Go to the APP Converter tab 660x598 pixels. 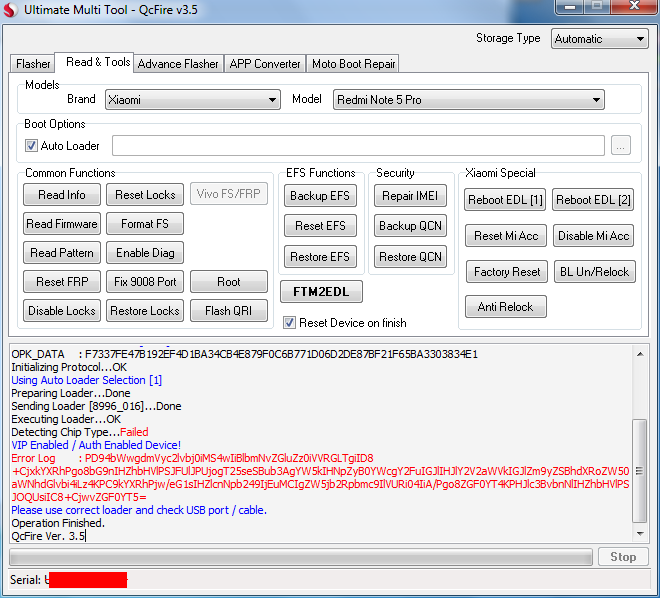265,64
